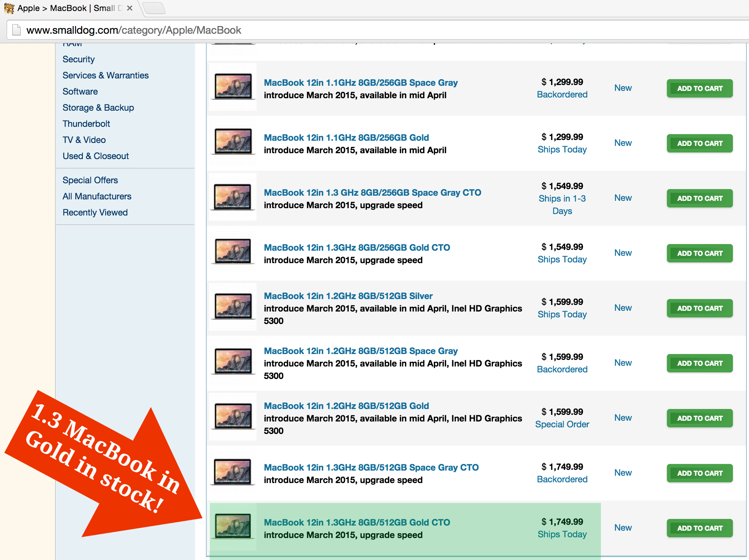Image resolution: width=749 pixels, height=560 pixels.
Task: View Recently Viewed items
Action: 95,213
